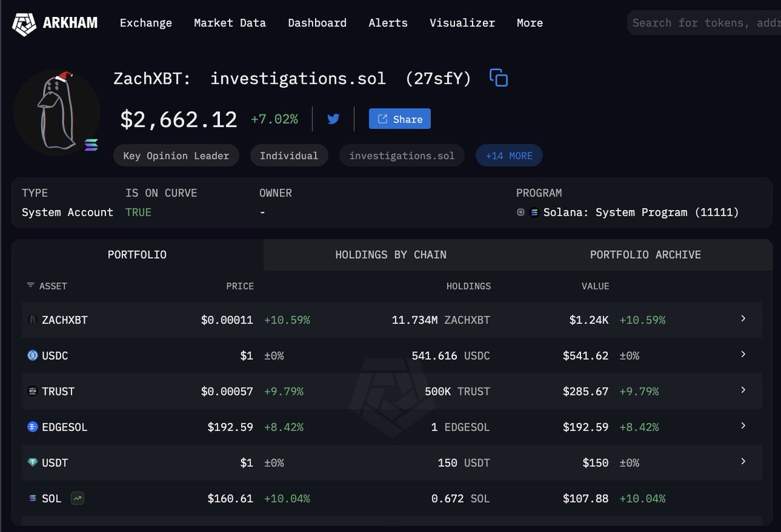Click the Solana chain badge on the avatar

[x=90, y=144]
